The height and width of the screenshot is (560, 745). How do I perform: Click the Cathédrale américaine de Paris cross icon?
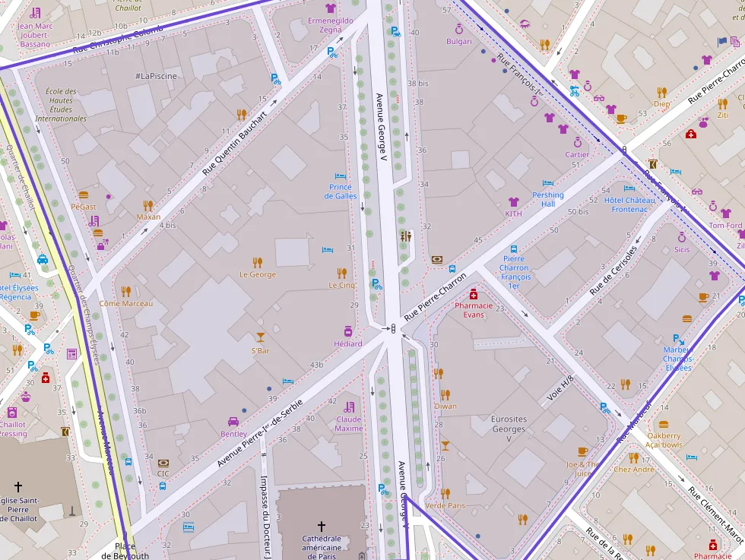coord(321,526)
